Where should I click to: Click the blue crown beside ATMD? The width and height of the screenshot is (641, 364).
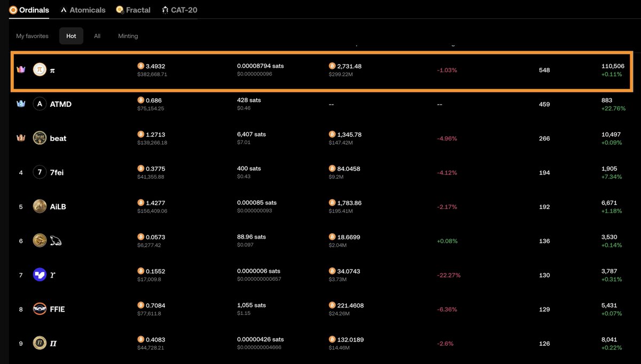tap(21, 104)
